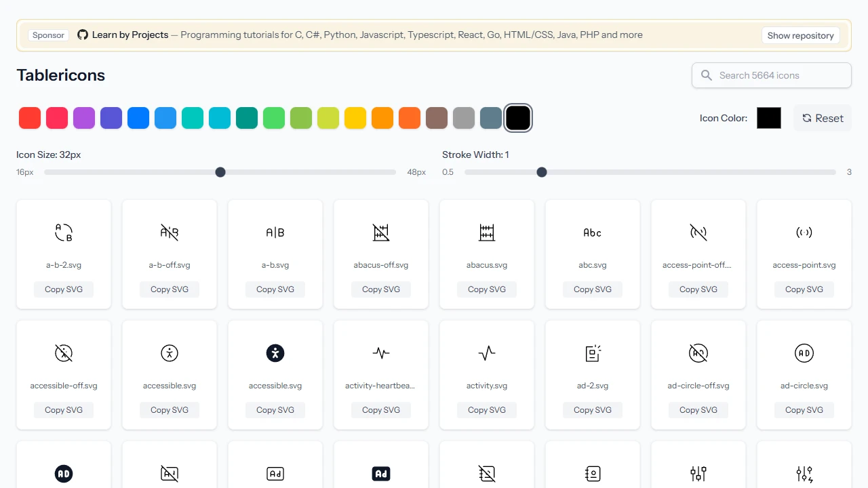868x488 pixels.
Task: Select the ad-2.svg icon
Action: (x=592, y=353)
